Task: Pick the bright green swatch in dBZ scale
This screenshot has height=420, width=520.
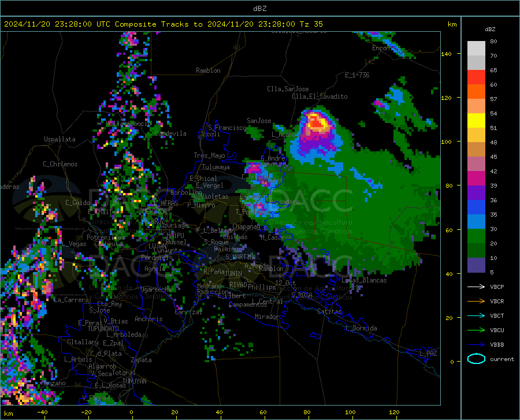Action: [476, 236]
